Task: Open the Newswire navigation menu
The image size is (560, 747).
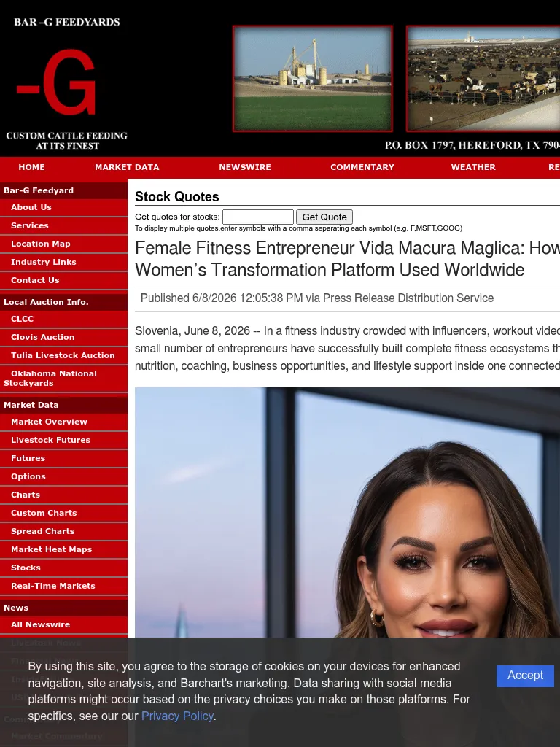Action: [x=245, y=167]
